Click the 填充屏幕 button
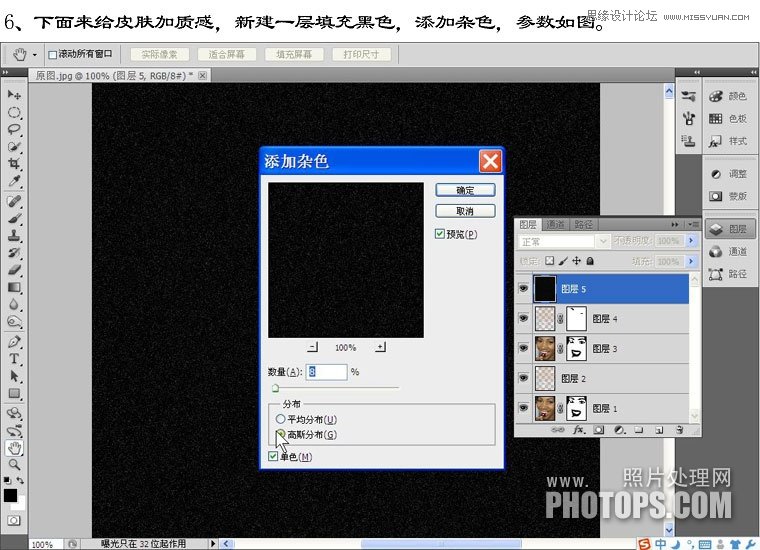The width and height of the screenshot is (760, 550). coord(294,54)
